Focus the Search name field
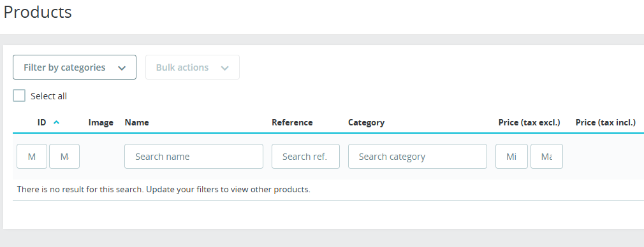 tap(194, 157)
